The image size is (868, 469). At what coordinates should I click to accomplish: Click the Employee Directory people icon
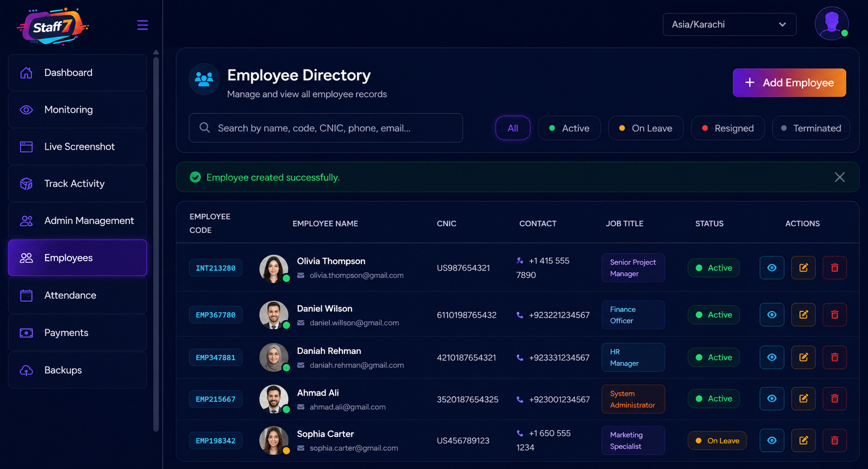204,79
